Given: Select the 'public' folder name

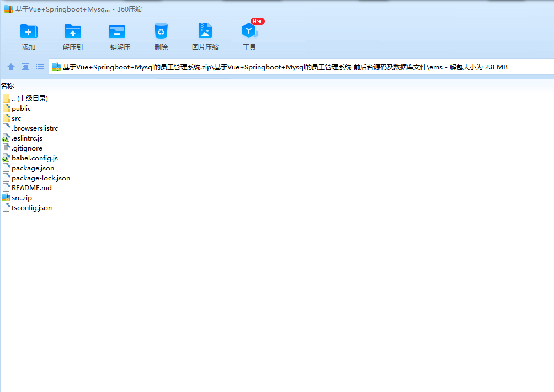Looking at the screenshot, I should click(21, 109).
